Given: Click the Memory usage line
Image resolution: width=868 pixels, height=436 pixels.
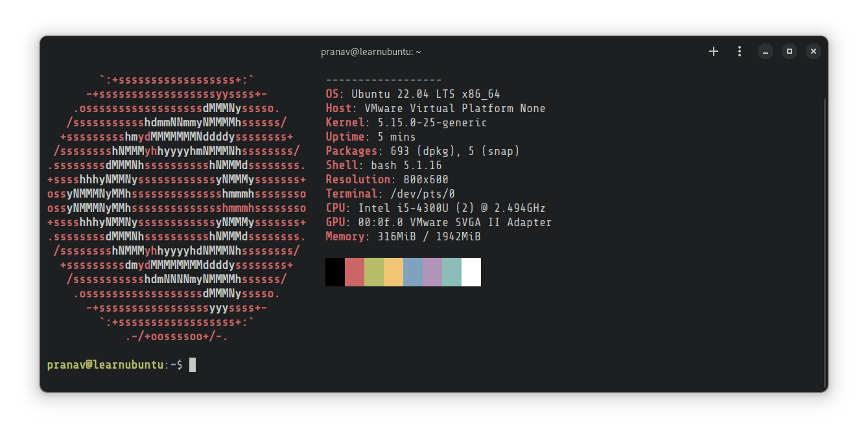Looking at the screenshot, I should coord(403,236).
